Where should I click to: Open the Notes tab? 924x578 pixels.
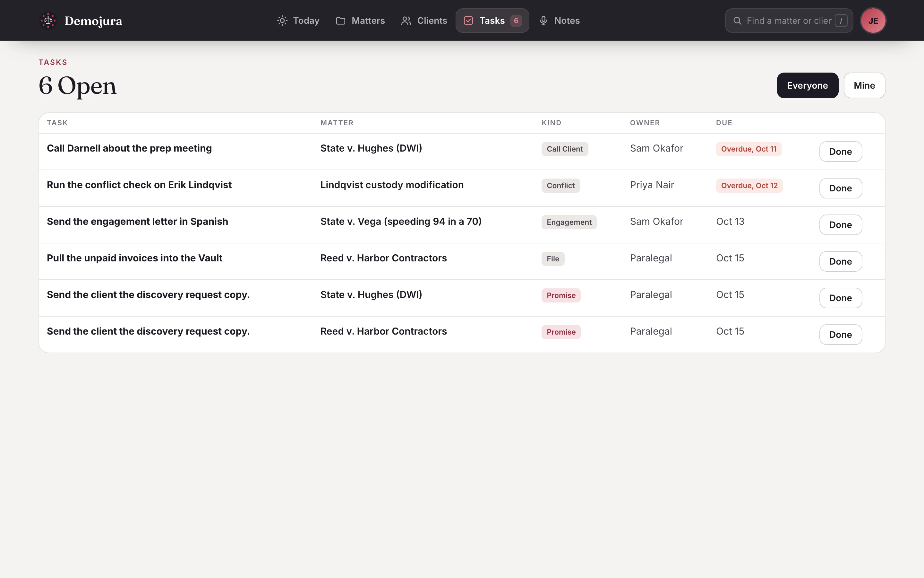[559, 21]
